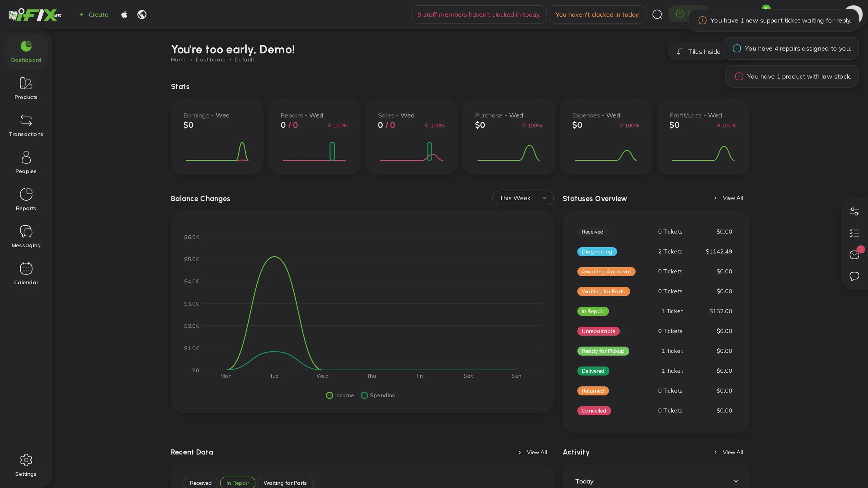Open the Purchase - Wed stat card
The image size is (868, 488).
pyautogui.click(x=509, y=137)
